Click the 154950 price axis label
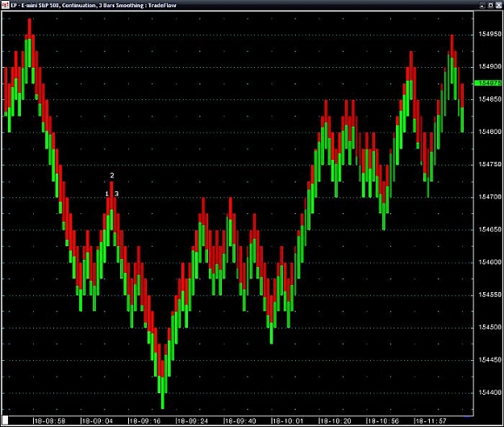Screen dimensions: 504x427 click(x=489, y=34)
